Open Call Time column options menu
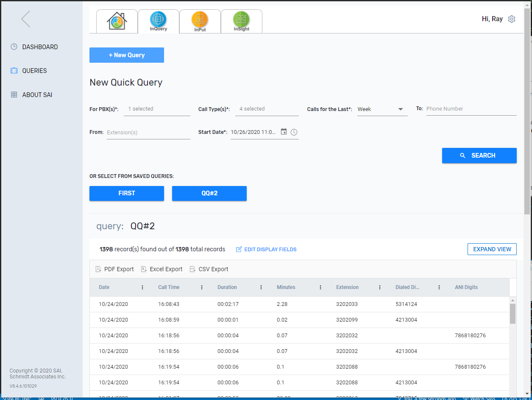Screen dimensions: 532x400 pos(202,287)
